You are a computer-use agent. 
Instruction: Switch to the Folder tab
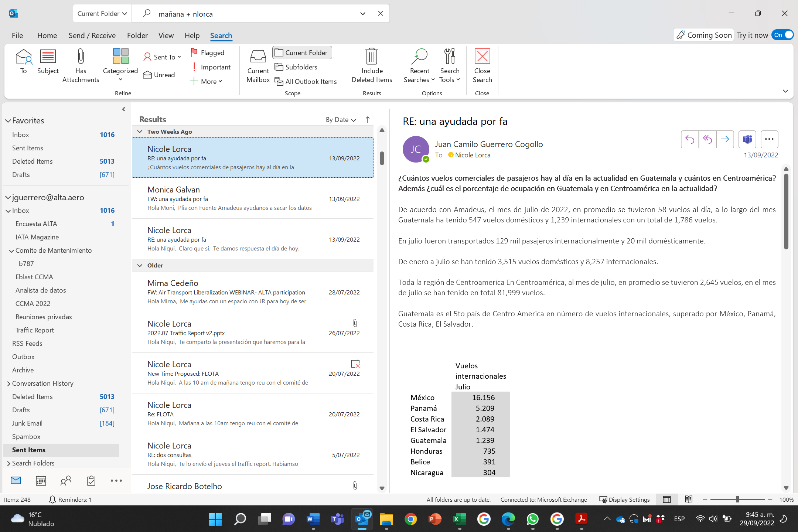[x=137, y=35]
